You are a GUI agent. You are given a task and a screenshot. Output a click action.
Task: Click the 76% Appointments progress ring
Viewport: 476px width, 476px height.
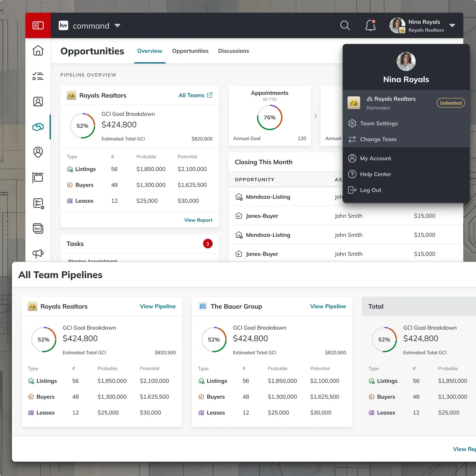(x=270, y=118)
